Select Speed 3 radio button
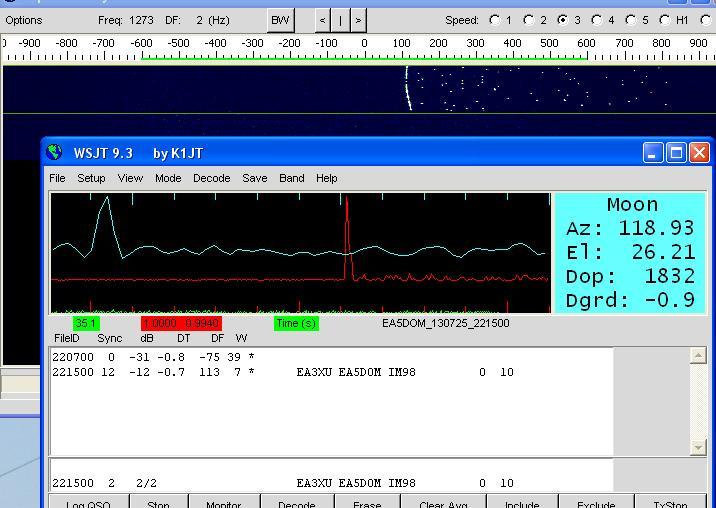Viewport: 716px width, 508px height. point(563,21)
